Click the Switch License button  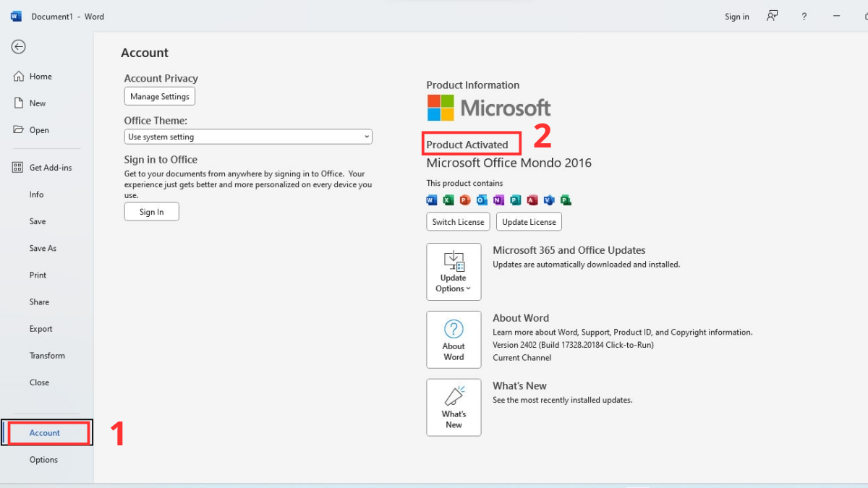[x=459, y=222]
